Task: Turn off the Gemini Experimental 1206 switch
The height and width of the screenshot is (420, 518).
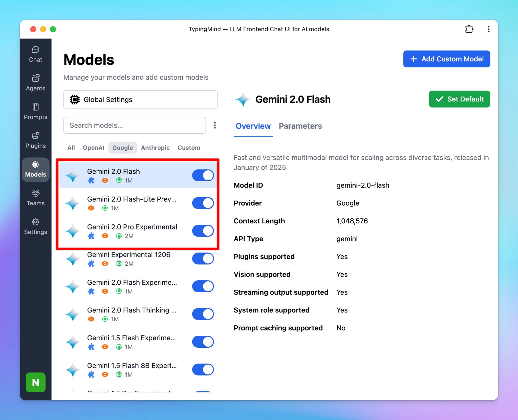Action: [x=203, y=259]
